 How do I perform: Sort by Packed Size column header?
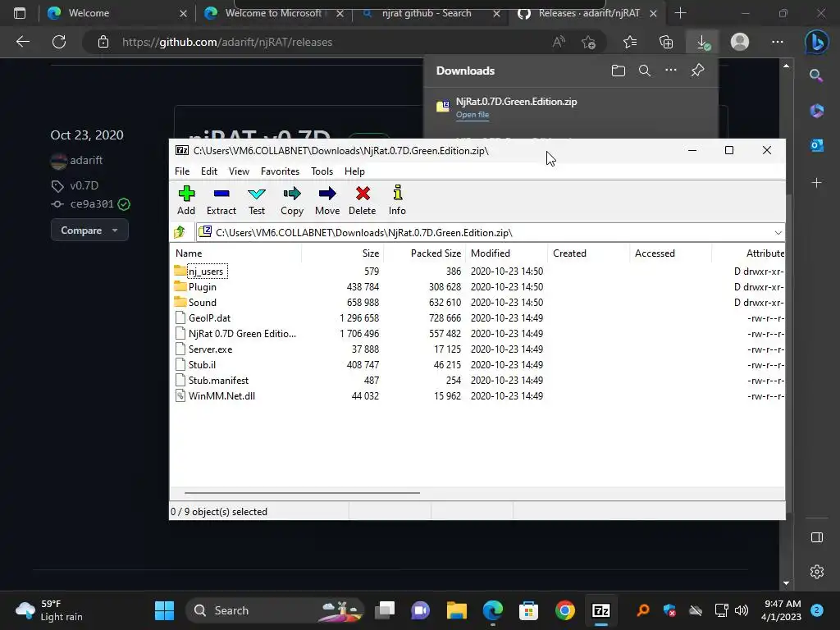[424, 253]
